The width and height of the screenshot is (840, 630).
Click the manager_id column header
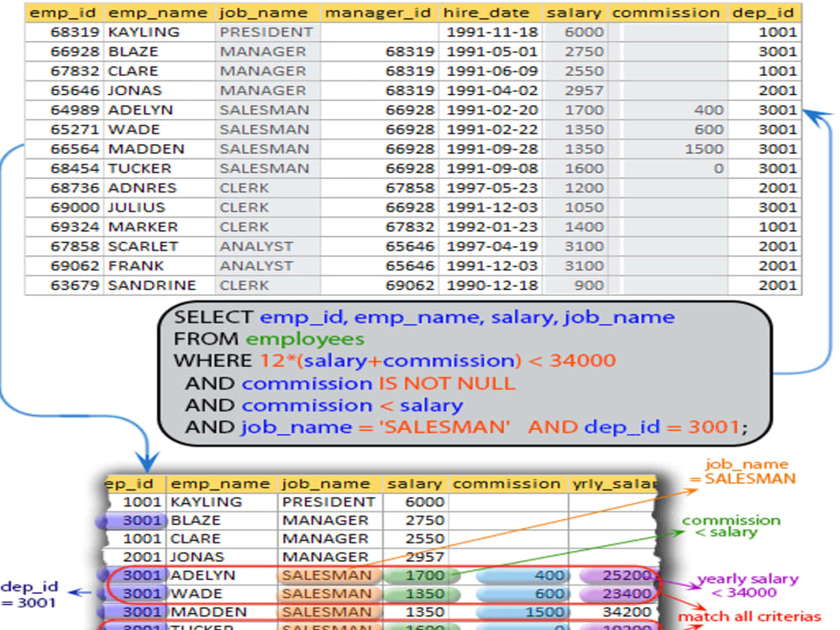[379, 13]
